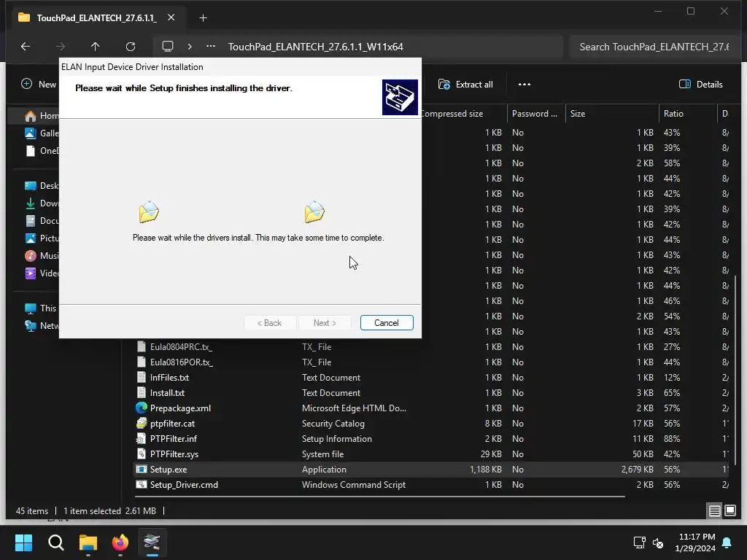
Task: Select This PC in navigation pane
Action: pyautogui.click(x=42, y=308)
